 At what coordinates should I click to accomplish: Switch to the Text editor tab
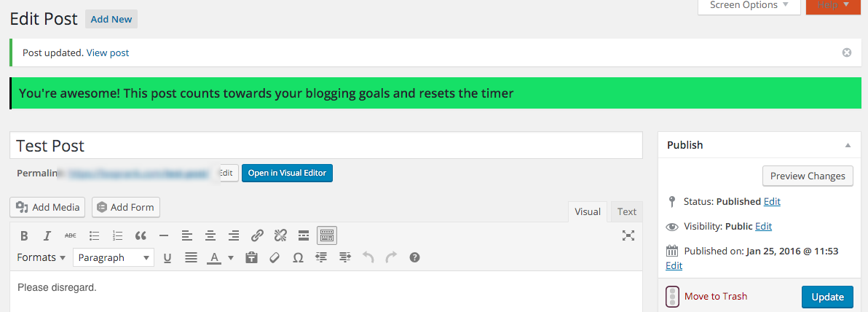coord(627,211)
